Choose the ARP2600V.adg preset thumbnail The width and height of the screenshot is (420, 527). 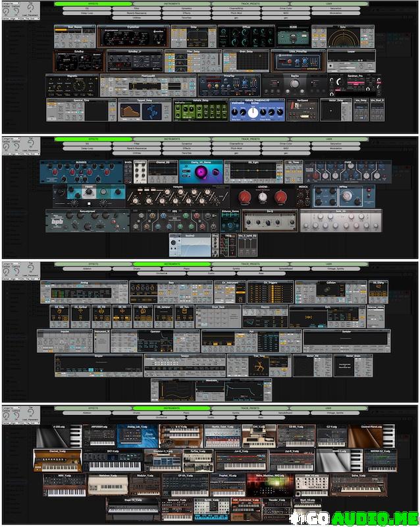(99, 436)
